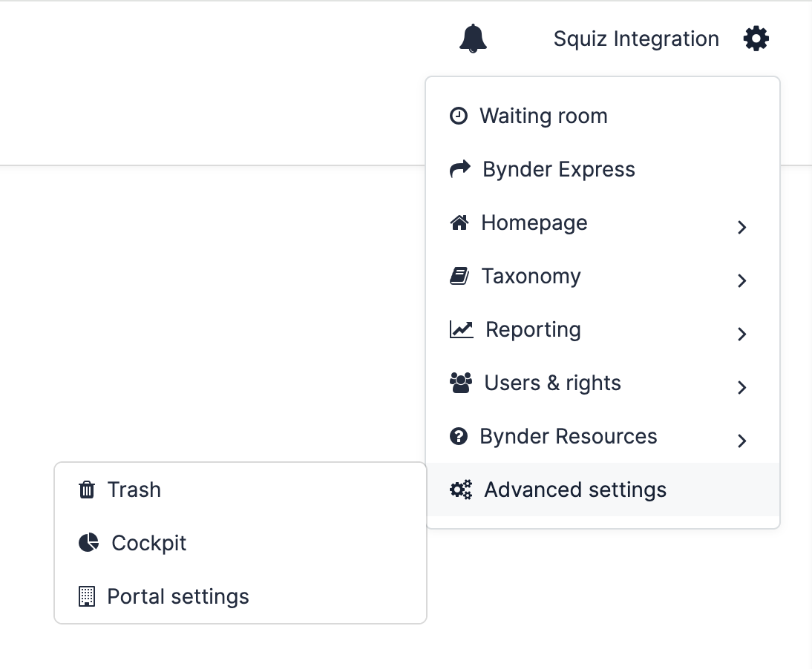Click the Bynder Express share arrow icon
Viewport: 812px width, 669px height.
pyautogui.click(x=460, y=169)
